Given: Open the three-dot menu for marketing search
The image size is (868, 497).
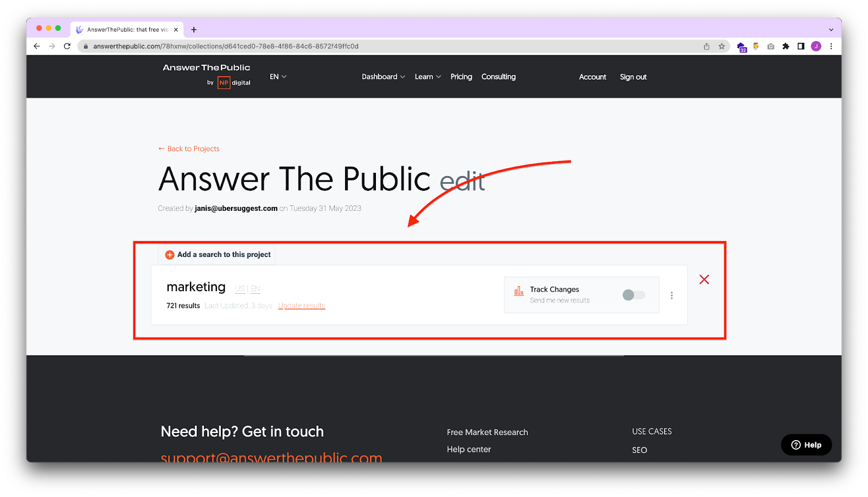Looking at the screenshot, I should pyautogui.click(x=672, y=295).
